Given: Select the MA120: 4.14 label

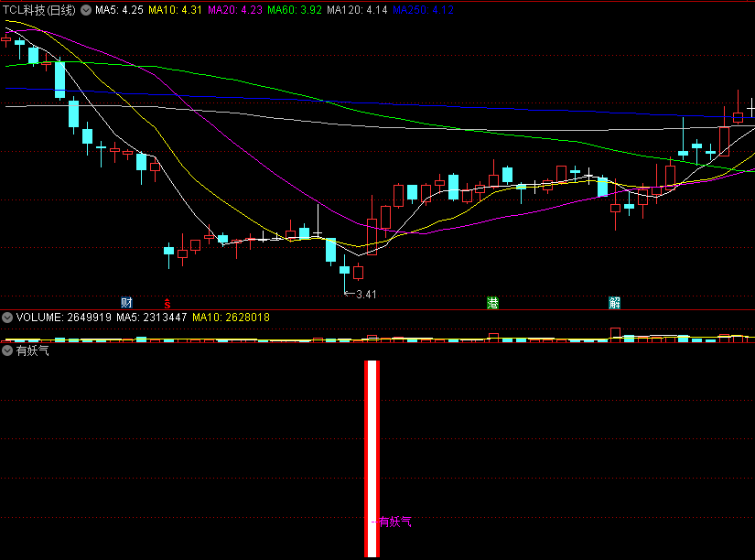Looking at the screenshot, I should pyautogui.click(x=357, y=10).
